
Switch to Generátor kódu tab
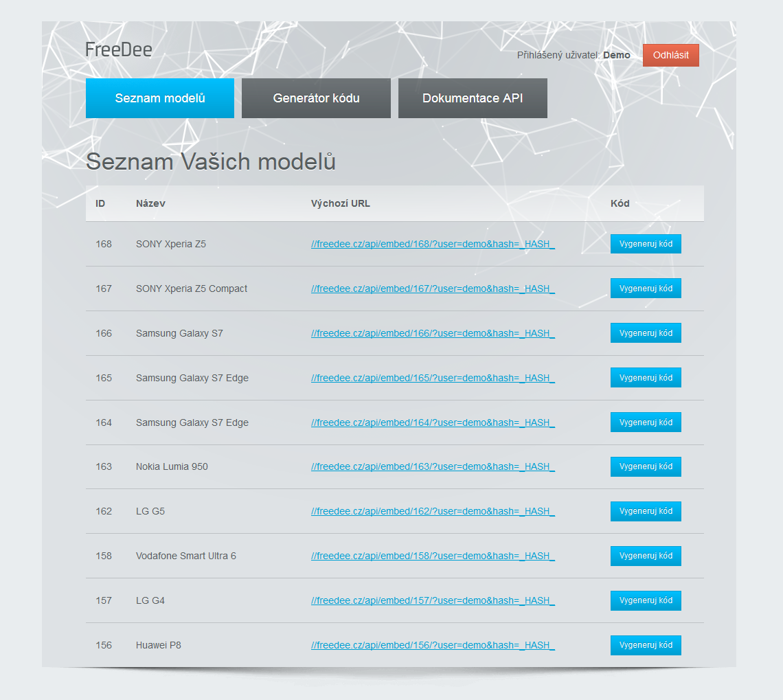316,98
